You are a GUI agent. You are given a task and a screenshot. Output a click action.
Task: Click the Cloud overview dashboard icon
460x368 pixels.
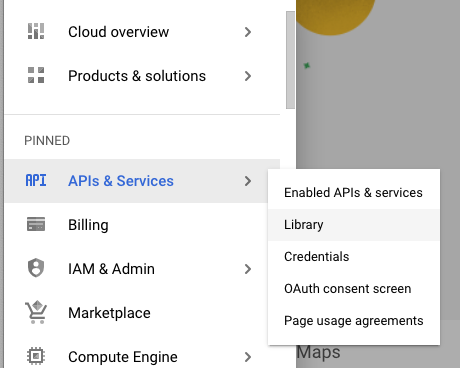(36, 31)
